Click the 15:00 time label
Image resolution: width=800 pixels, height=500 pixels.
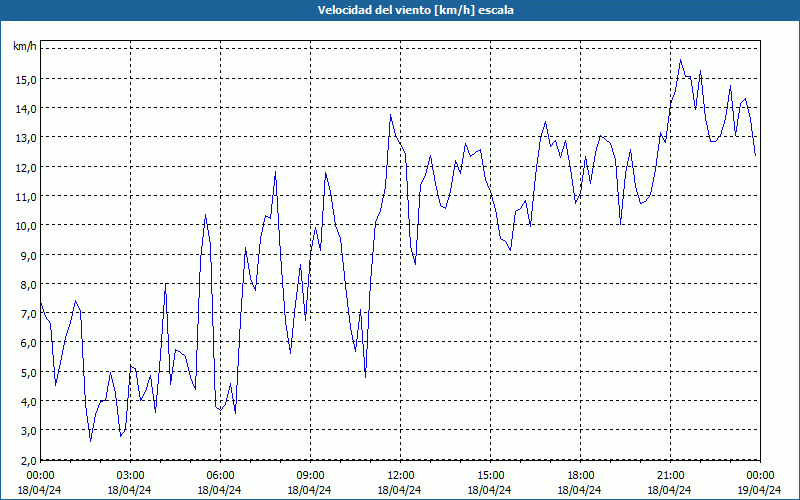tap(490, 476)
